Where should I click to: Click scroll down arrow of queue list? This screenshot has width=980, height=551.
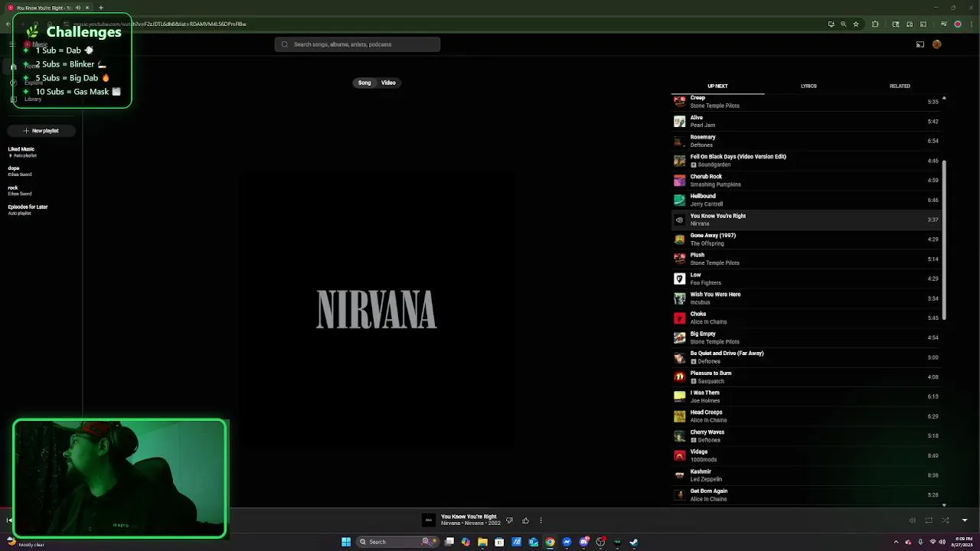click(943, 505)
